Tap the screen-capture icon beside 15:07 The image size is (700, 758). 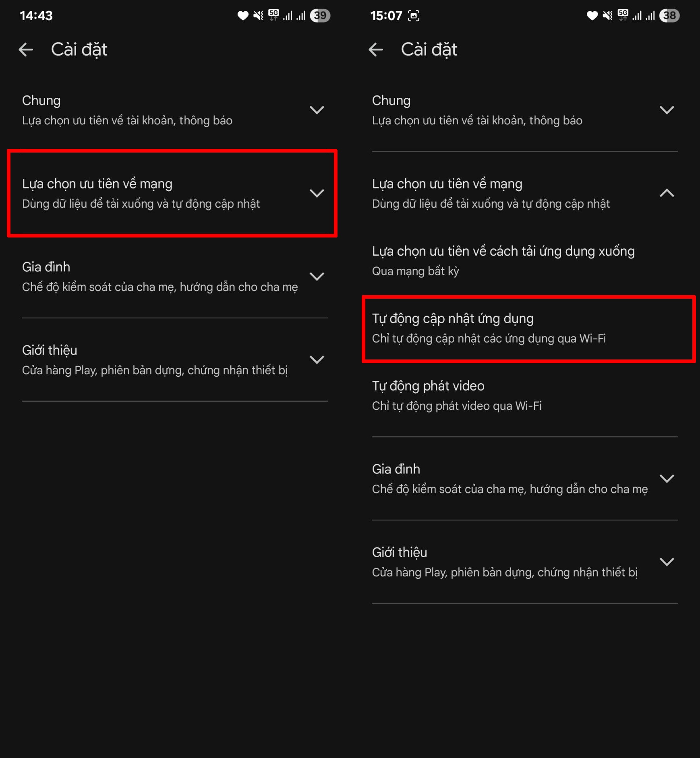(x=414, y=16)
